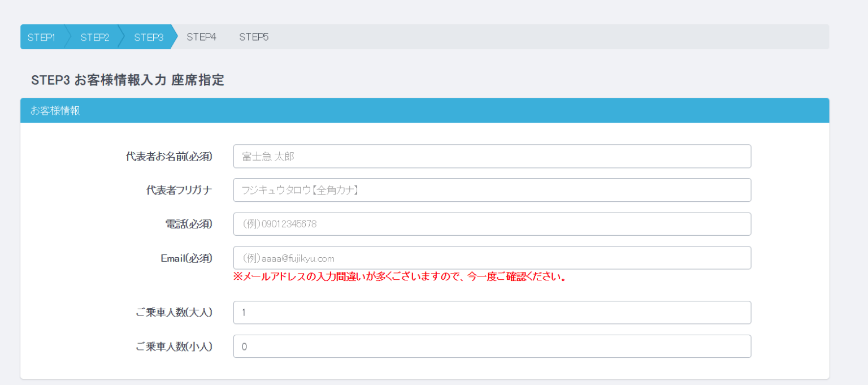Click the Email address input field
The width and height of the screenshot is (868, 385).
click(x=492, y=258)
